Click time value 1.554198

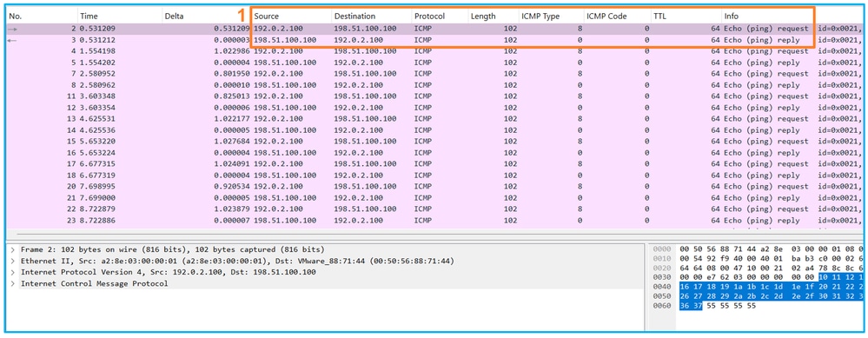click(x=98, y=51)
